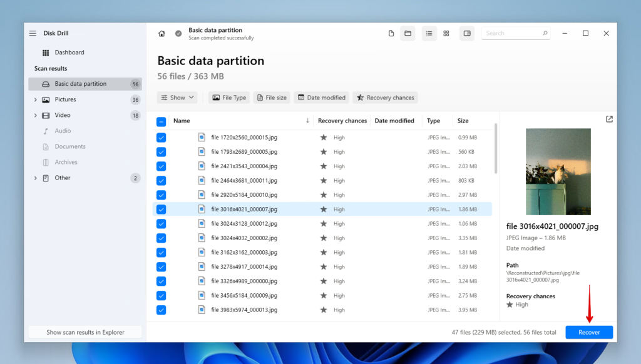
Task: Filter results by Recovery chances star filter
Action: point(385,98)
